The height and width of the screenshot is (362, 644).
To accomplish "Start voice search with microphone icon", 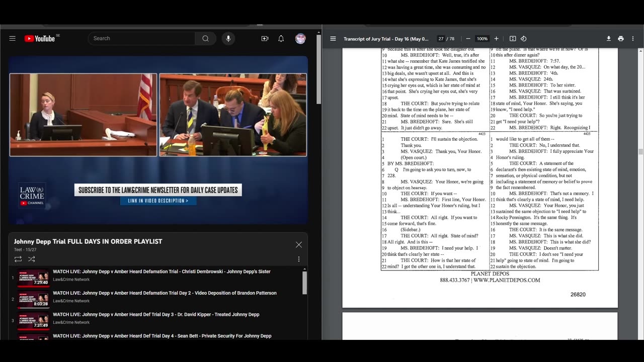I will pos(228,39).
